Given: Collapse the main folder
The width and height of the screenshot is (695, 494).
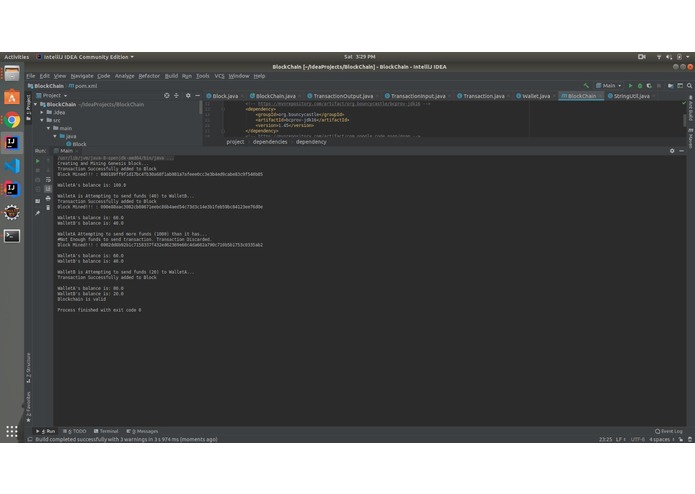Looking at the screenshot, I should click(x=49, y=128).
